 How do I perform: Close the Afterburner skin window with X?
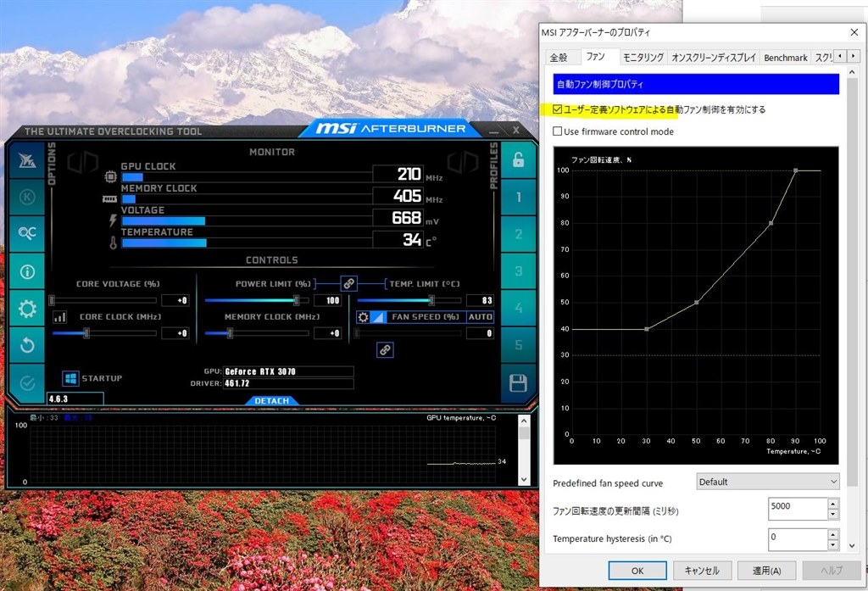[x=515, y=131]
